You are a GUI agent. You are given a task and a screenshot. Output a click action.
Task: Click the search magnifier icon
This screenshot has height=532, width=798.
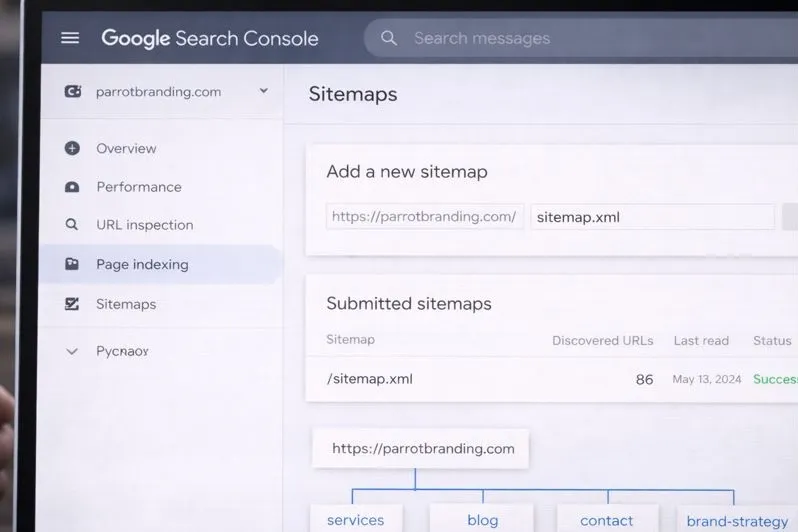389,38
